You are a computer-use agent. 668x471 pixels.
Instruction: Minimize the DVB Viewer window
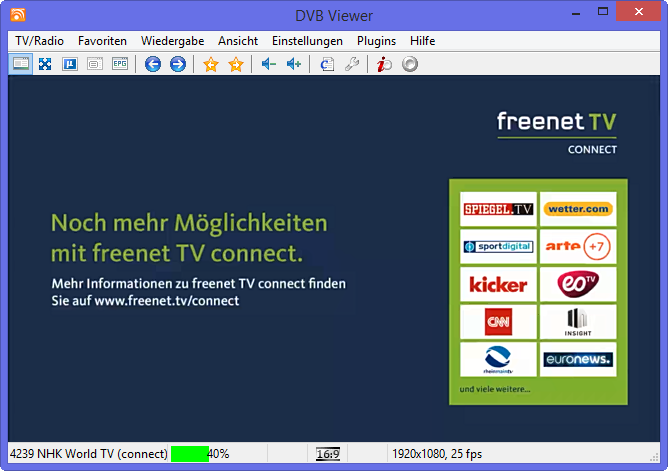click(576, 13)
